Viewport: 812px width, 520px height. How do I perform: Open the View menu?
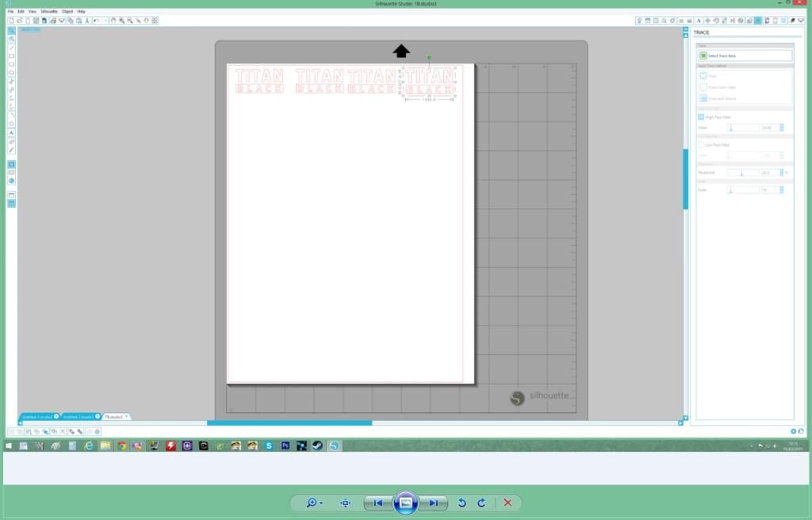point(32,11)
